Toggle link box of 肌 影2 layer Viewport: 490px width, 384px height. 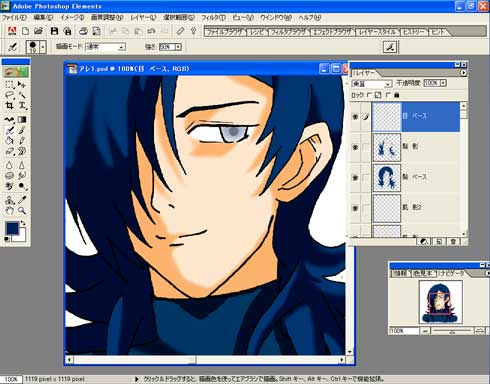[x=366, y=208]
